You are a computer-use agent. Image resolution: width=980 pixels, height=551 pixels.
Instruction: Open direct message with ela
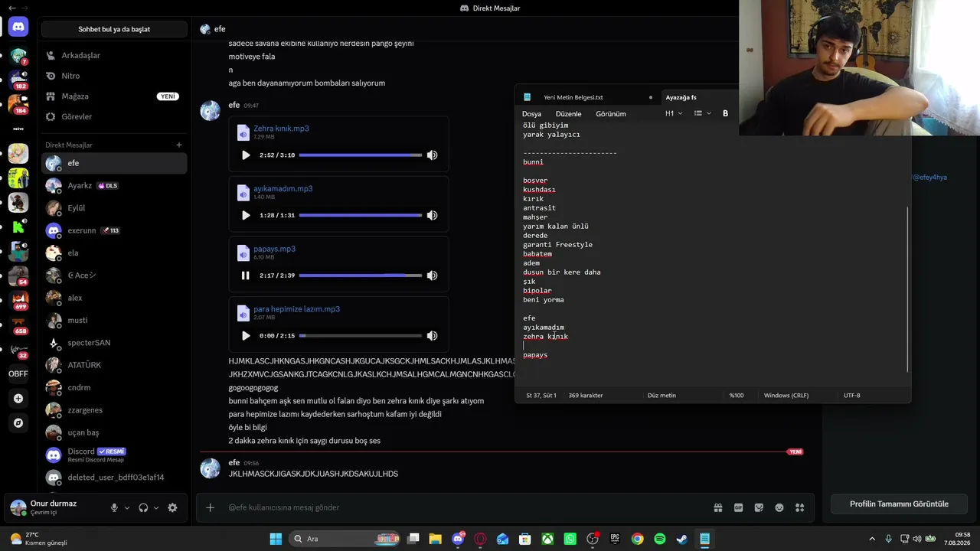pos(114,253)
